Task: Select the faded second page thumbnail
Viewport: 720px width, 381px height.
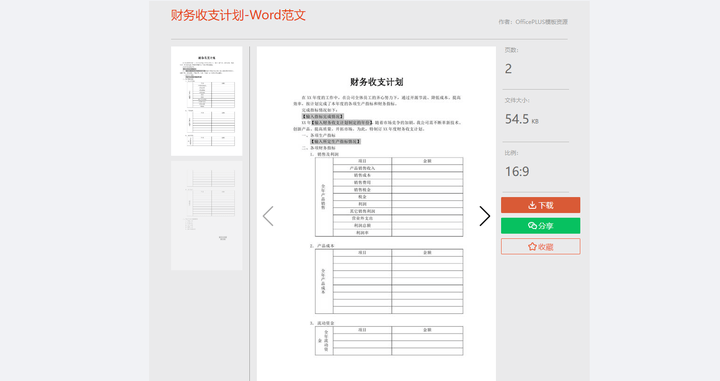Action: pyautogui.click(x=207, y=215)
